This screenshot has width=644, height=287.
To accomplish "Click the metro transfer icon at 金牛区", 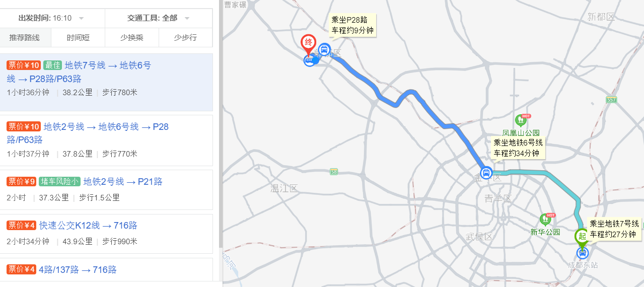I will (486, 173).
